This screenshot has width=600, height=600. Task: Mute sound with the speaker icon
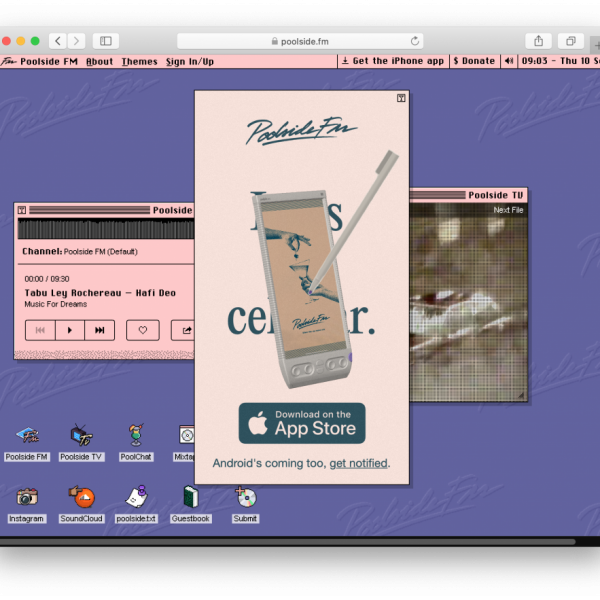[509, 61]
